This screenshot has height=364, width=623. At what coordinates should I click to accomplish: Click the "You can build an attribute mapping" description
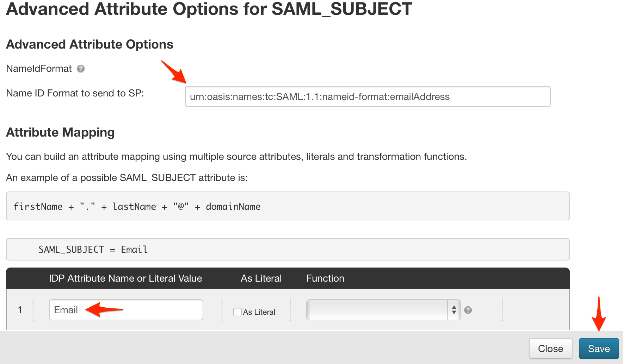point(236,157)
